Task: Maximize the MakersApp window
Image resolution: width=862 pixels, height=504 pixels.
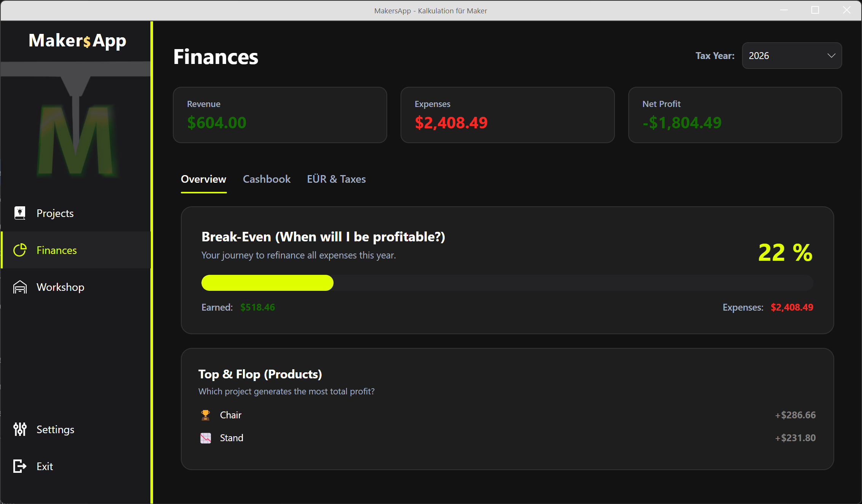Action: pos(815,10)
